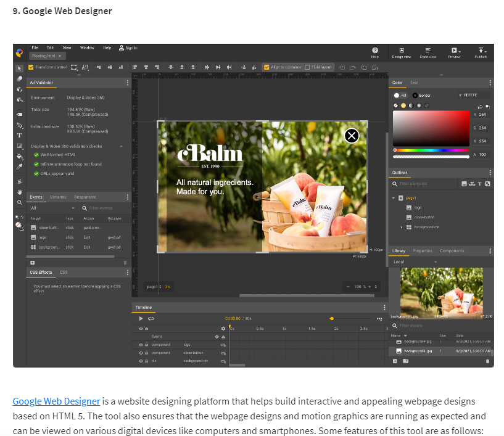
Task: Toggle Align to container checkbox
Action: click(x=266, y=67)
